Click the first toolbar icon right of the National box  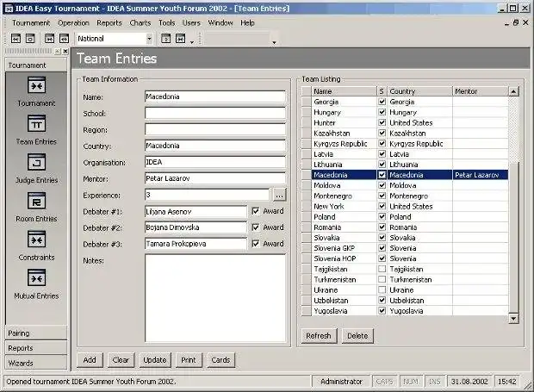click(166, 39)
